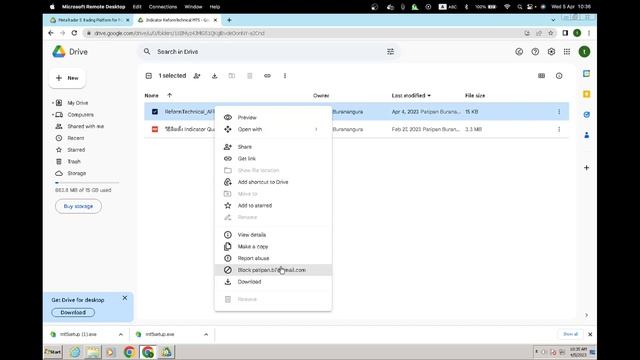640x360 pixels.
Task: Click the Windows Start button
Action: 53,352
